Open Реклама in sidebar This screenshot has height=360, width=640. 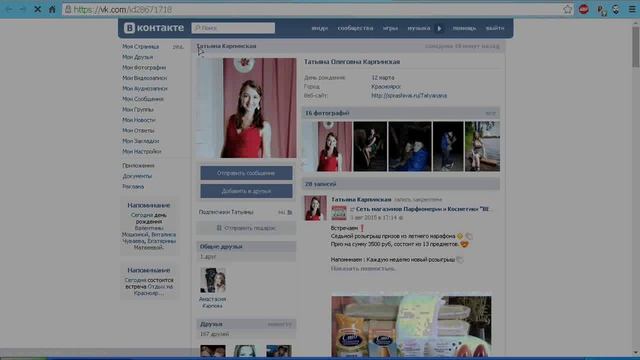(133, 187)
